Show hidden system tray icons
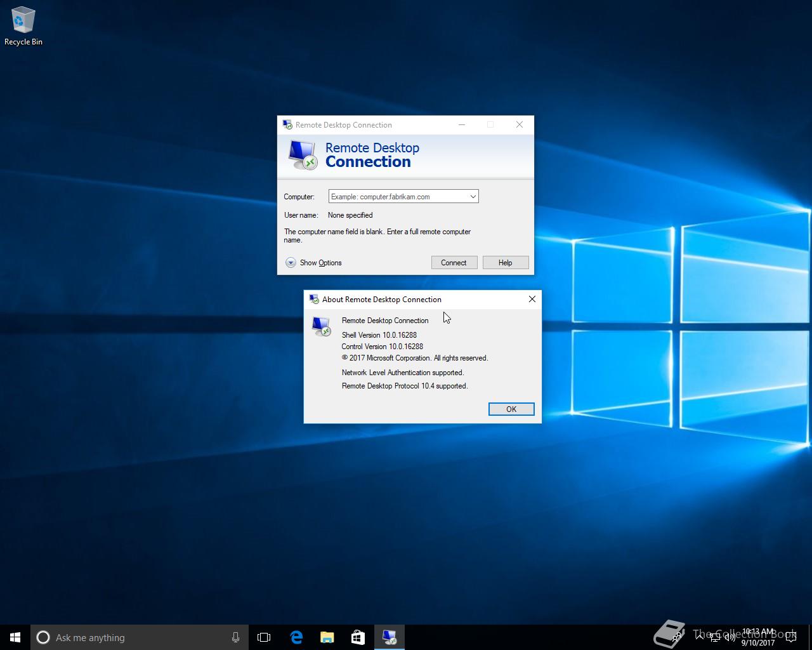The width and height of the screenshot is (812, 650). [700, 637]
